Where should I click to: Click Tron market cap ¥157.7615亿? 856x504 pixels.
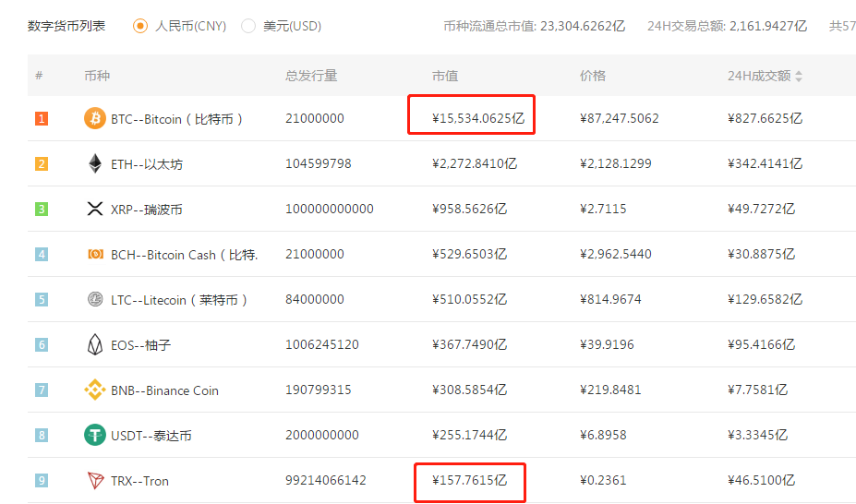[x=469, y=481]
